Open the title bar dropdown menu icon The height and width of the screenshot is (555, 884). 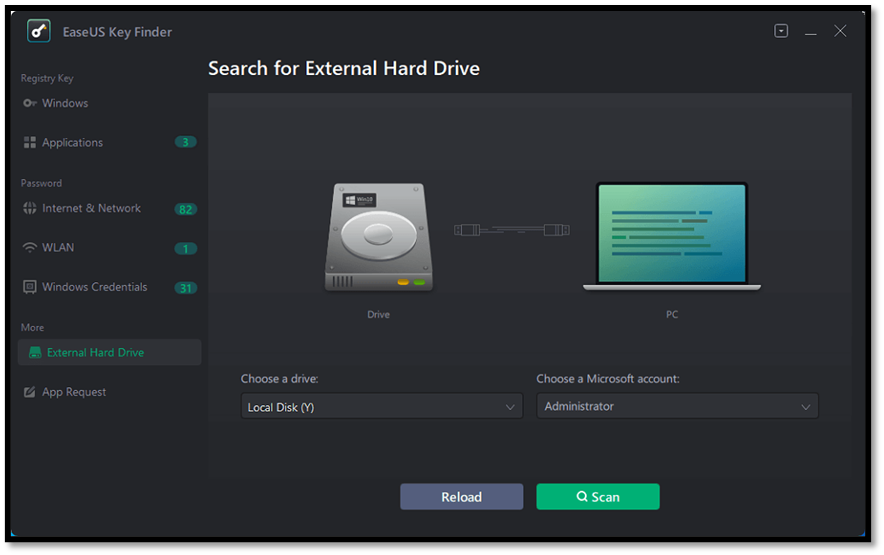(781, 30)
